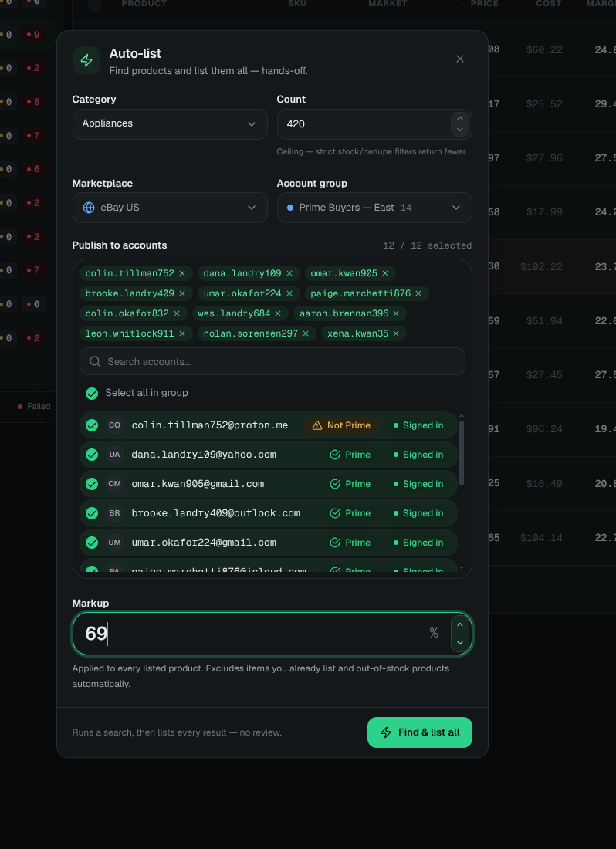Click the $104.14 cost cell in table

click(x=541, y=538)
